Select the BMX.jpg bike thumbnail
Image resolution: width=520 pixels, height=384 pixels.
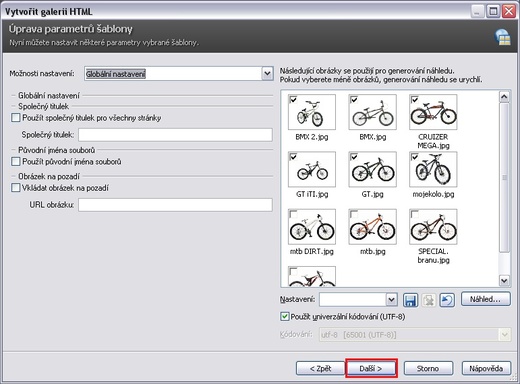click(x=373, y=112)
